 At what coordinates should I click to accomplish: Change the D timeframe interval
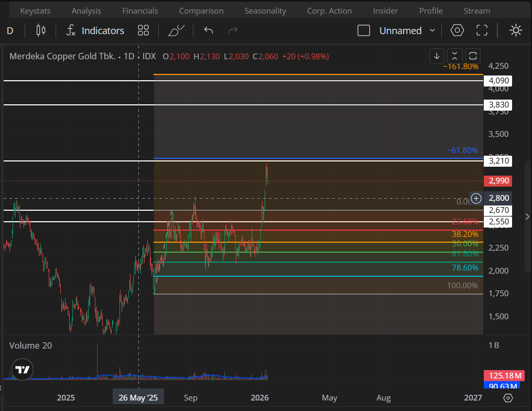tap(10, 30)
